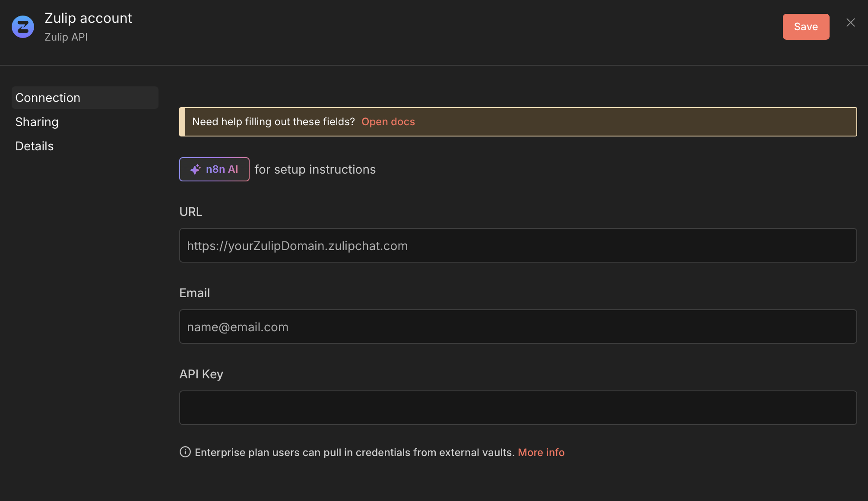Save the Zulip credential
Image resolution: width=868 pixels, height=501 pixels.
pos(806,27)
